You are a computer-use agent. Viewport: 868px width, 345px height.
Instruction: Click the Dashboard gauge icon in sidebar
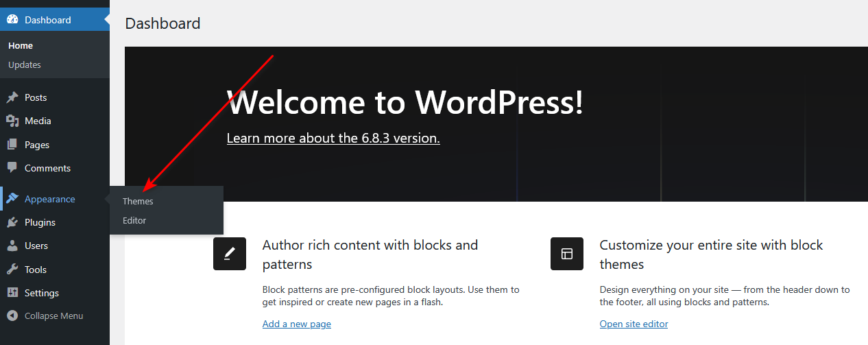pos(12,20)
